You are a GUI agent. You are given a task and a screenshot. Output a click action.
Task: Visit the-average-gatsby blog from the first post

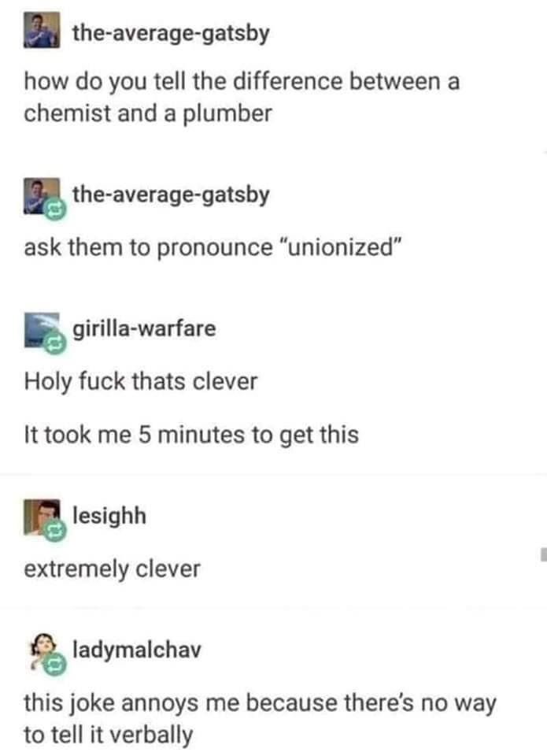click(171, 34)
